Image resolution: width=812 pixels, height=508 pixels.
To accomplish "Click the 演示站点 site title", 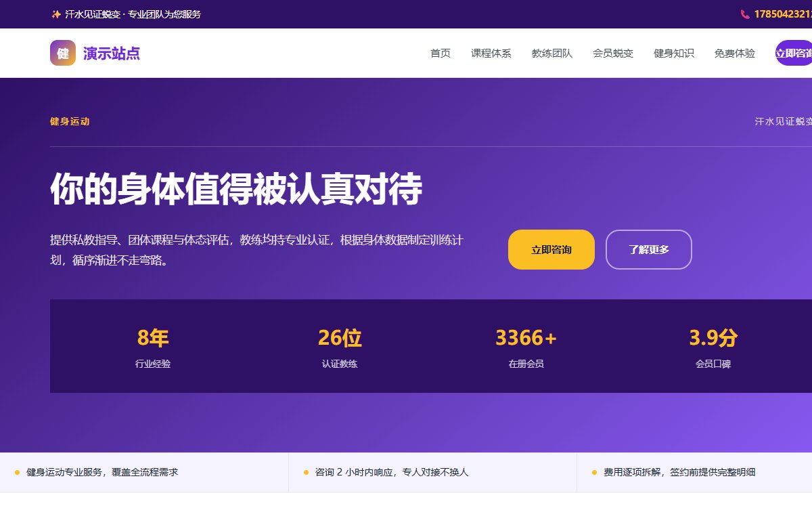I will coord(112,53).
